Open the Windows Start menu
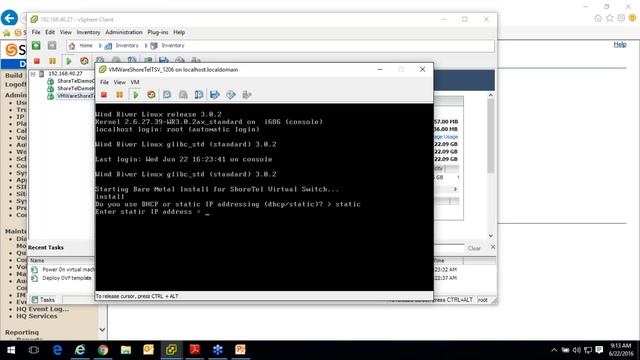This screenshot has height=360, width=640. 11,350
